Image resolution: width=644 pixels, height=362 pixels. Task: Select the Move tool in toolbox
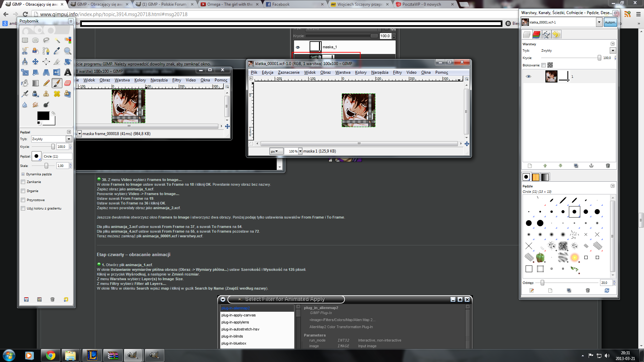(x=36, y=62)
